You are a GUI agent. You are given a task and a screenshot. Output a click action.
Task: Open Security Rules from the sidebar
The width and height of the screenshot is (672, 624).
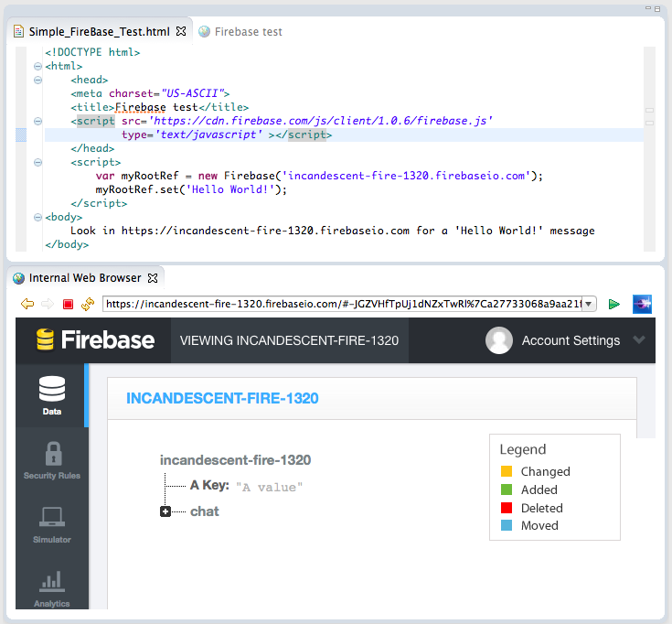[52, 459]
